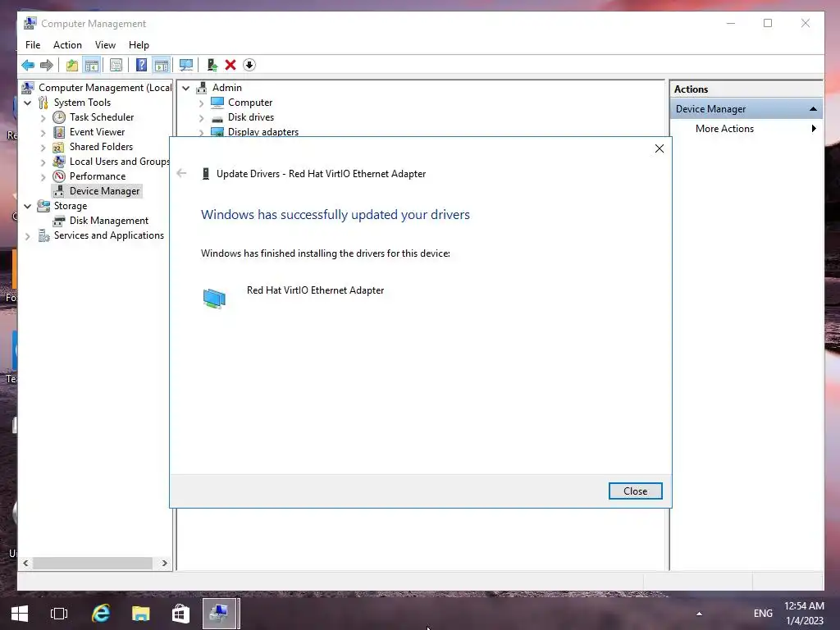
Task: Collapse the Storage tree node
Action: pyautogui.click(x=27, y=206)
